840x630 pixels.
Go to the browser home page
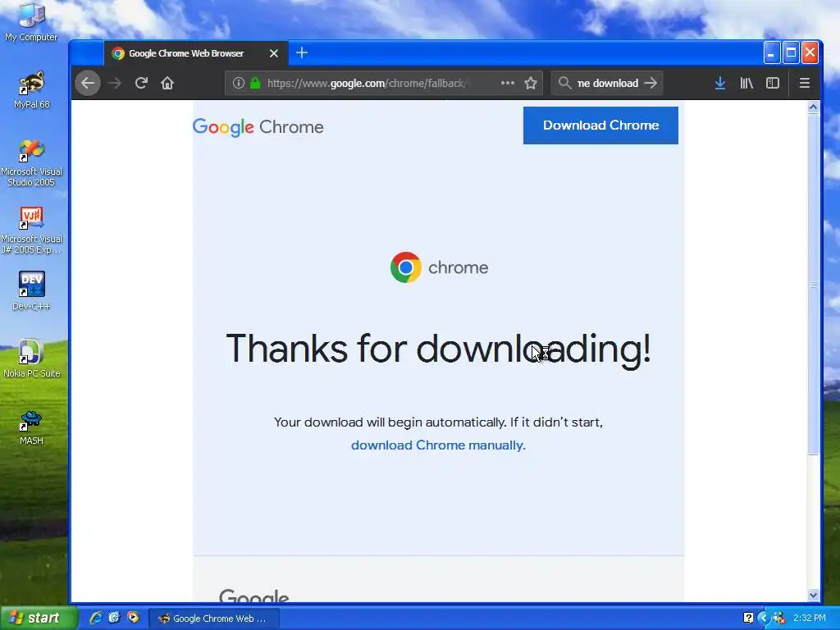[167, 83]
